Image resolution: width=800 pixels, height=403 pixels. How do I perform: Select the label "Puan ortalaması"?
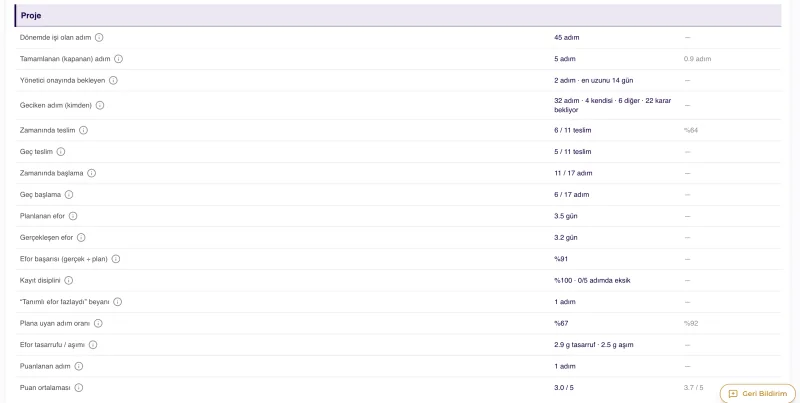(x=45, y=387)
